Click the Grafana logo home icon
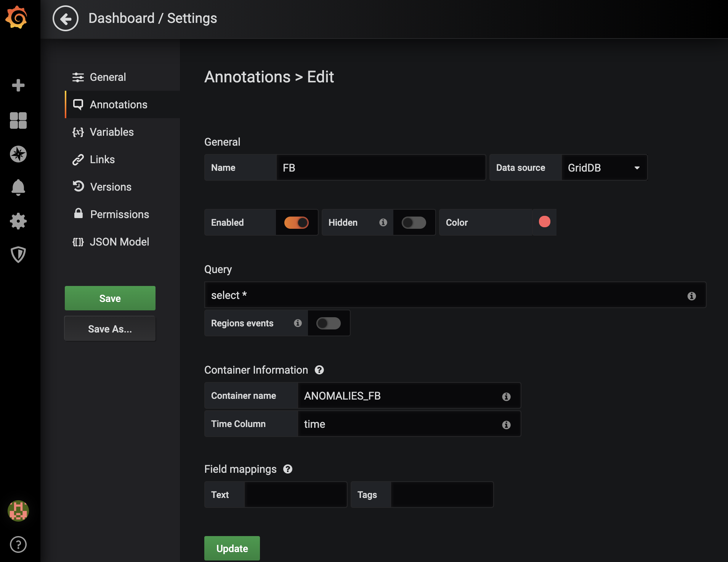 (x=17, y=18)
